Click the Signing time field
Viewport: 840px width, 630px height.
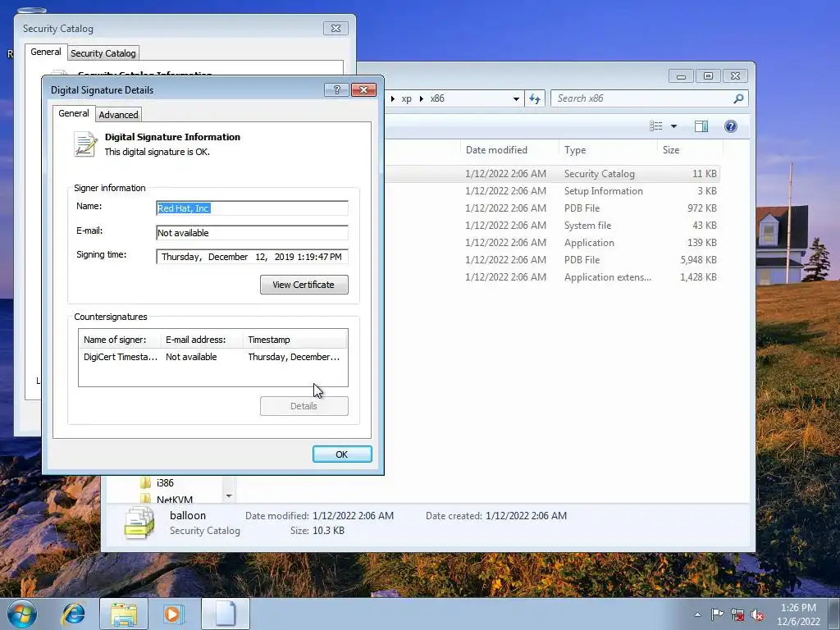click(x=252, y=257)
